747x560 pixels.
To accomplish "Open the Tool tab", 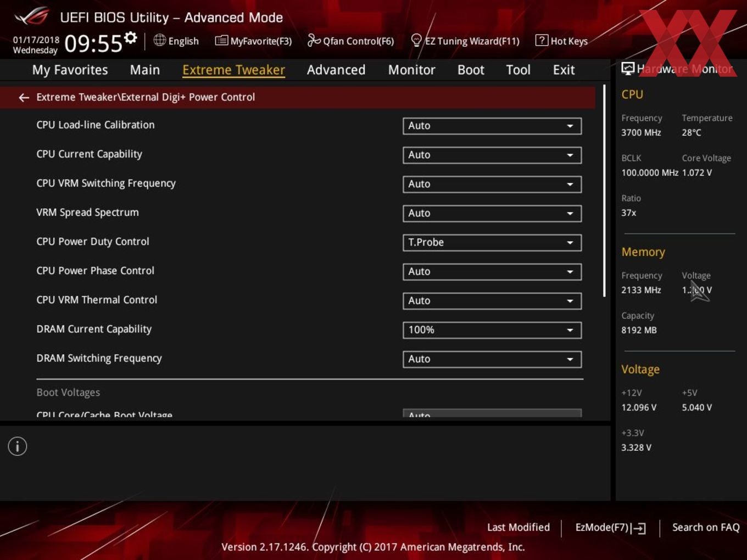I will tap(518, 70).
